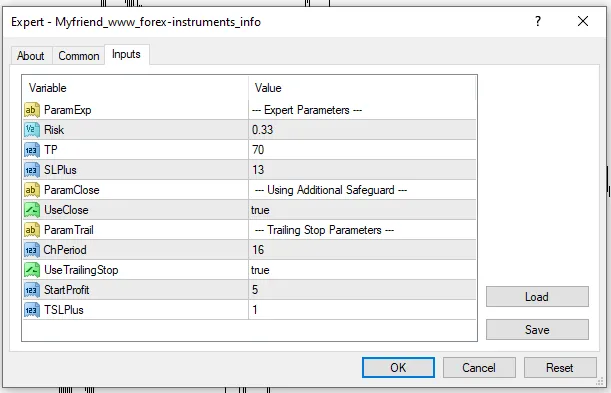Screen dimensions: 611x393
Task: Click the '--- Expert Parameters ---' value
Action: coord(307,110)
